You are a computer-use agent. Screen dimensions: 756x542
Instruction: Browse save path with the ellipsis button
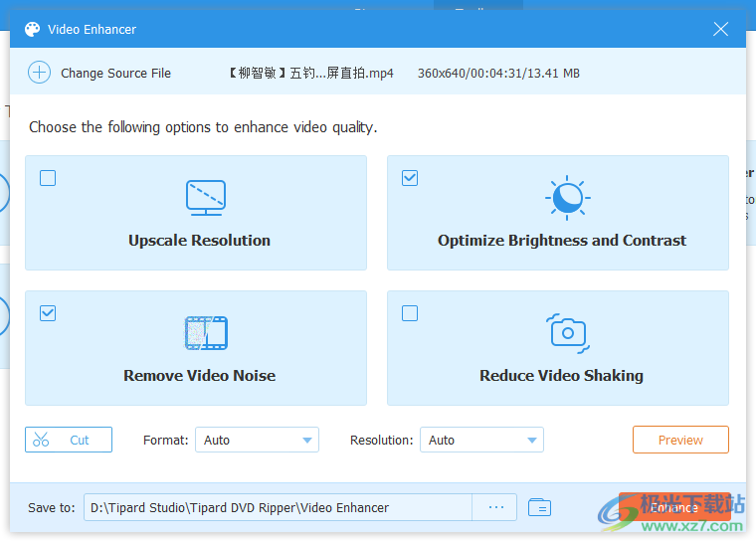coord(495,507)
